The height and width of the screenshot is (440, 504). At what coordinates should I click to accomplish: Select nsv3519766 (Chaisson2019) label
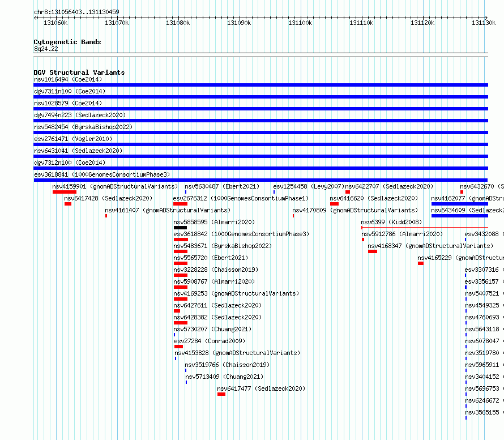click(227, 365)
